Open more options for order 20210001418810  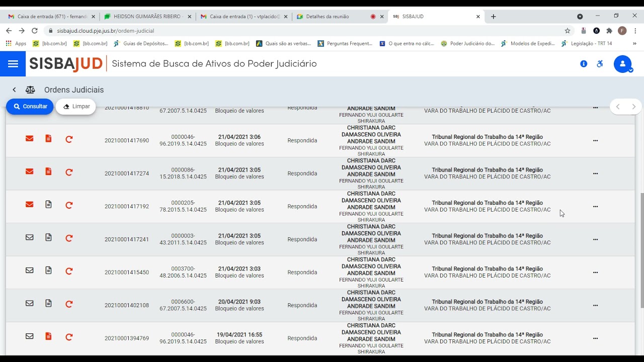tap(595, 108)
